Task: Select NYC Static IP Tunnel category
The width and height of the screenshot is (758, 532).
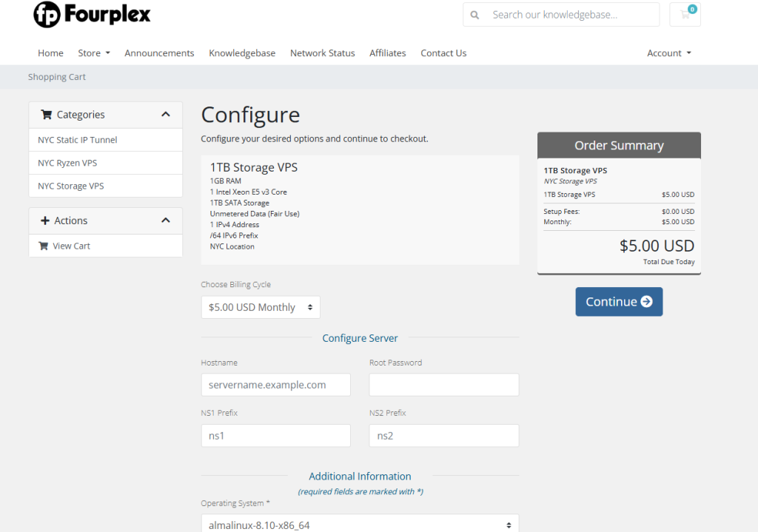Action: 78,140
